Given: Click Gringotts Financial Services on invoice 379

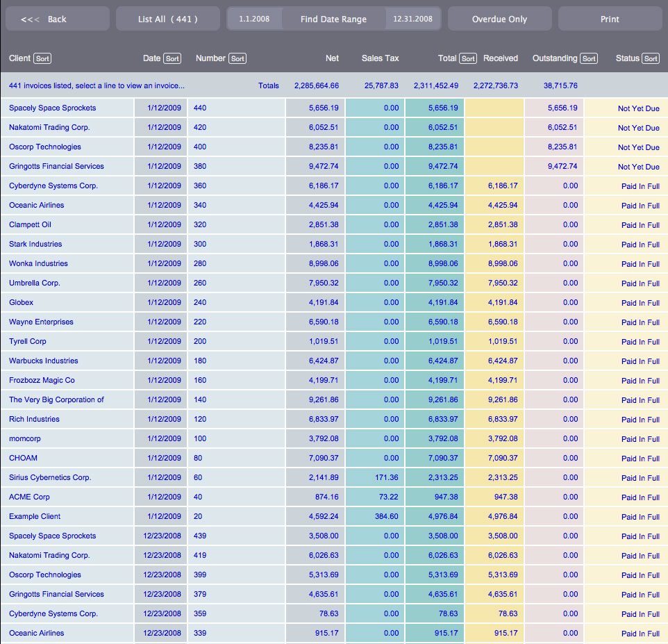Looking at the screenshot, I should coord(57,594).
